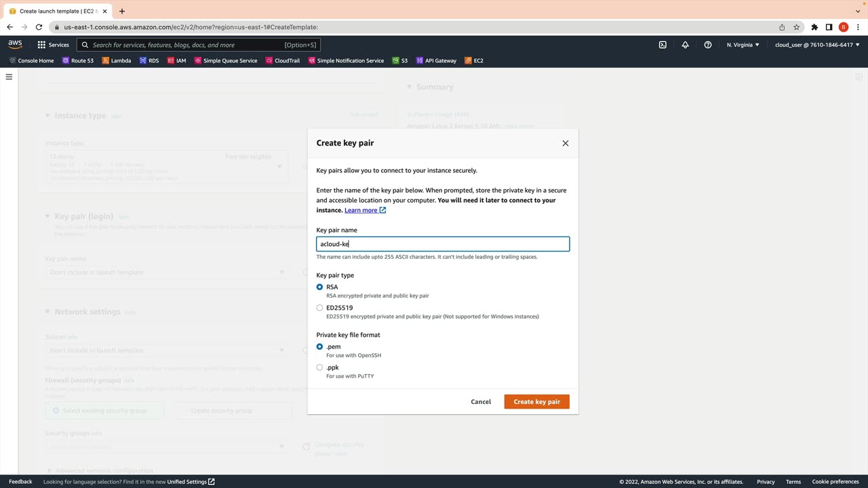
Task: Open the CloudTrail shortcut
Action: [x=282, y=60]
